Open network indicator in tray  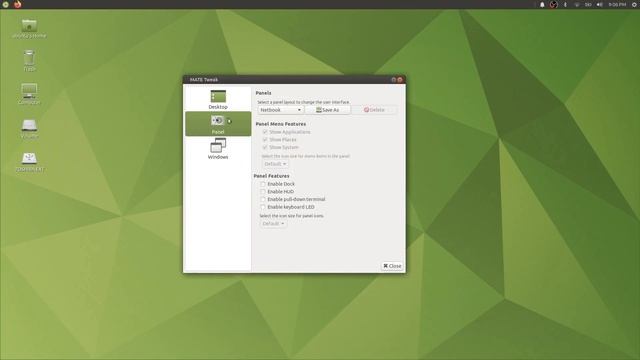tap(577, 4)
